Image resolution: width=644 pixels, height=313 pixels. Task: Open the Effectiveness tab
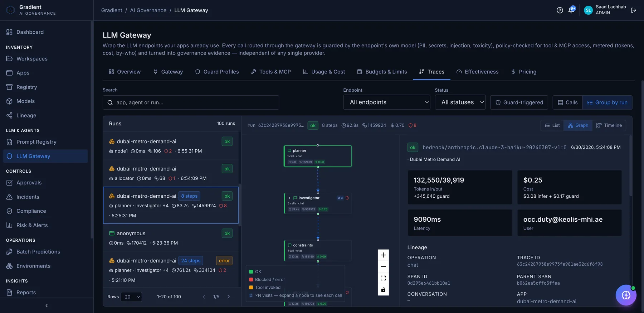[478, 72]
